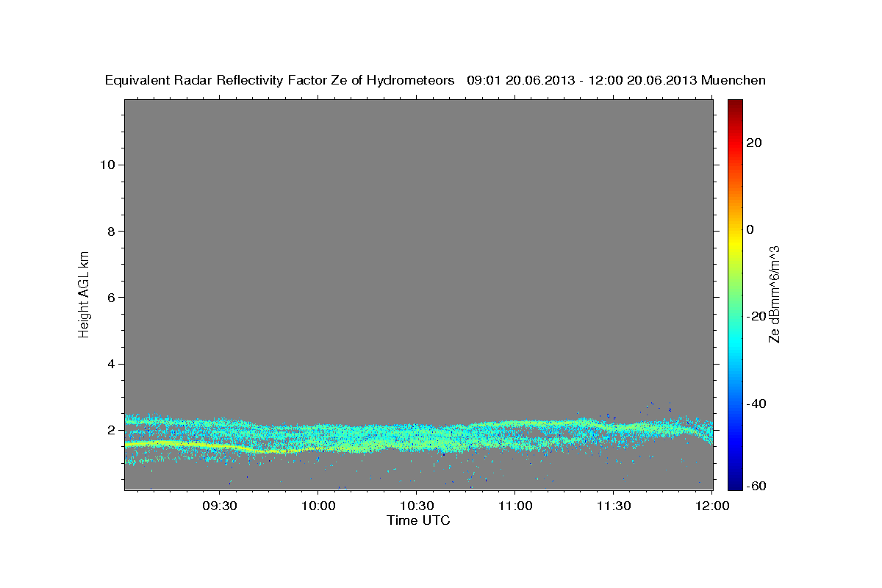Click the height tick label '8'

click(110, 231)
